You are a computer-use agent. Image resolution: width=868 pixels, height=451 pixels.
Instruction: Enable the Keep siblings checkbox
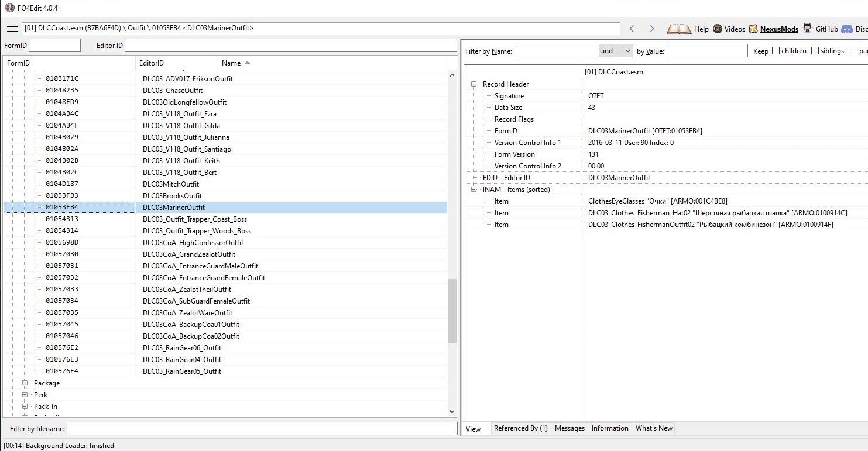815,51
